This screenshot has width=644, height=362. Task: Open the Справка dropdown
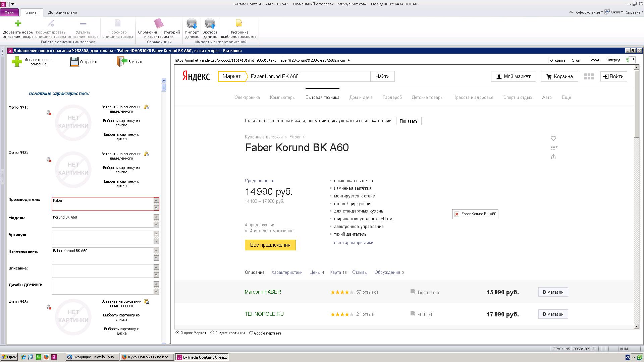click(634, 12)
